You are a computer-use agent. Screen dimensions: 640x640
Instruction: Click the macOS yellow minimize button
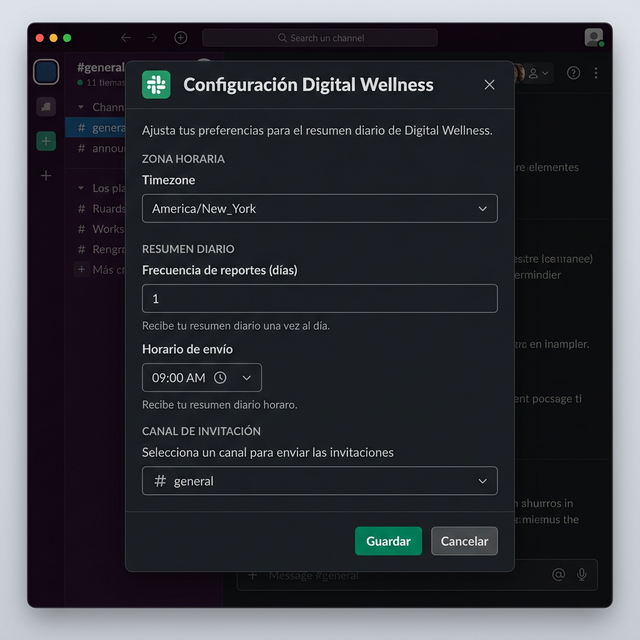pos(53,38)
